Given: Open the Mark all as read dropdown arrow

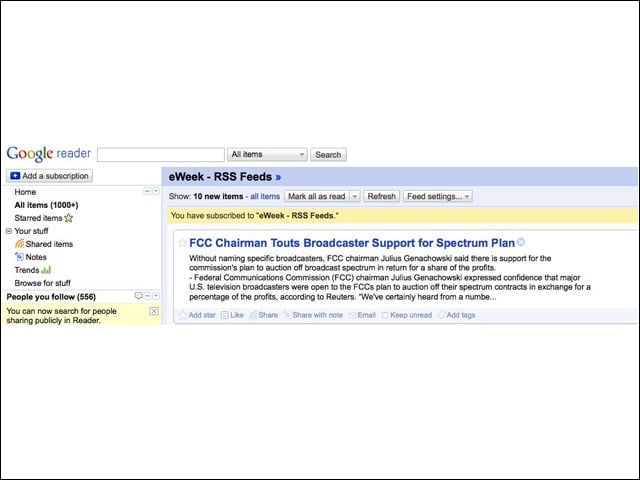Looking at the screenshot, I should tap(355, 196).
